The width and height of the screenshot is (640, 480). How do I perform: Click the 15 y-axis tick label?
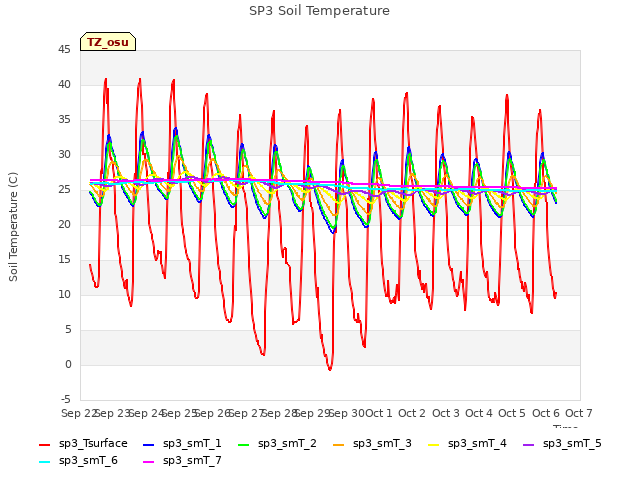pyautogui.click(x=64, y=260)
